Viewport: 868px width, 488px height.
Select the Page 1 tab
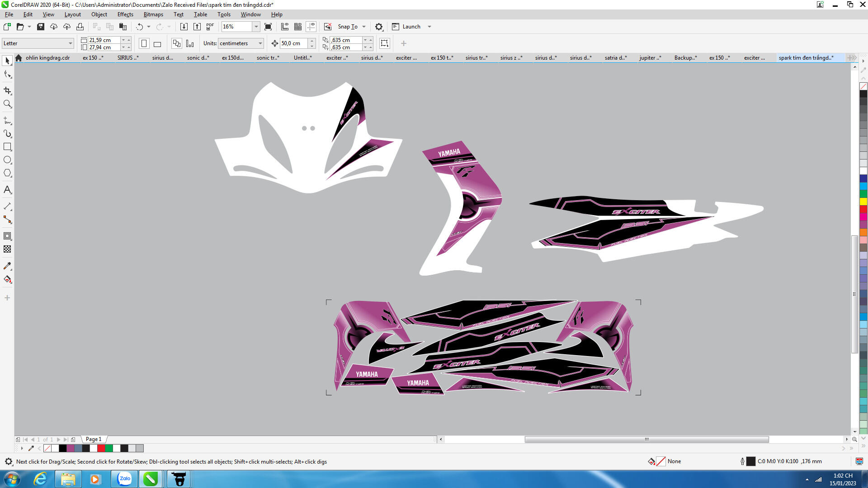pyautogui.click(x=94, y=439)
